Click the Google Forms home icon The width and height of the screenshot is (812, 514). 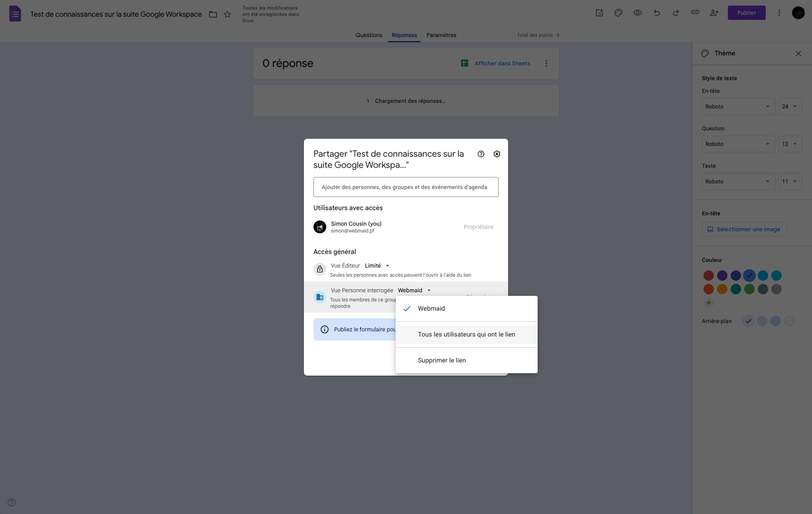pos(15,14)
